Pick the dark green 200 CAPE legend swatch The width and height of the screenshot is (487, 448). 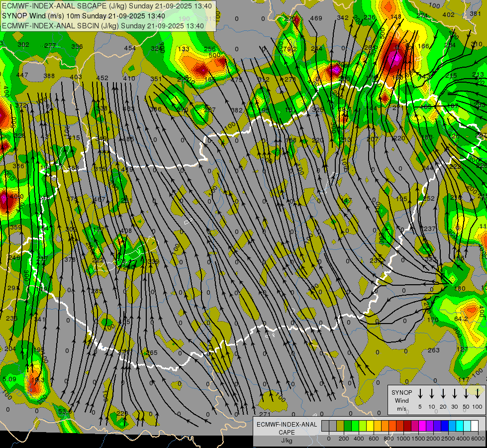[x=348, y=426]
